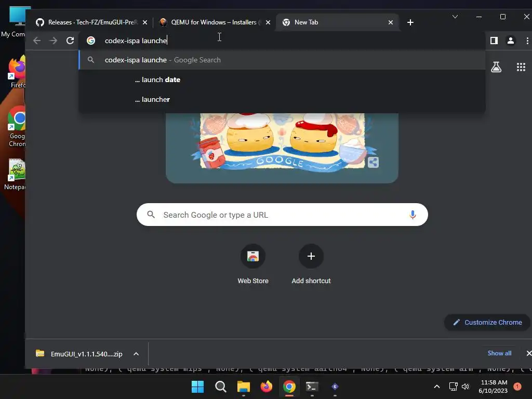Close the QEMU for Windows tab

tap(268, 22)
